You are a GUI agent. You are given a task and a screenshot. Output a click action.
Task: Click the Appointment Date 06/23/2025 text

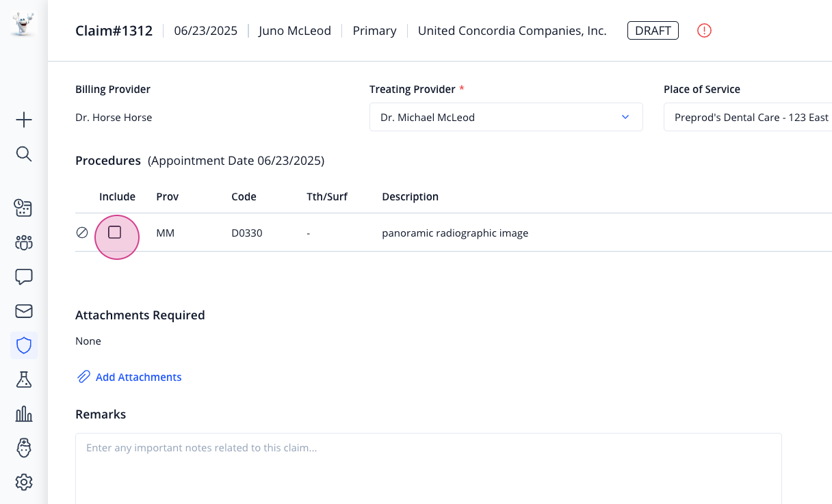tap(237, 161)
